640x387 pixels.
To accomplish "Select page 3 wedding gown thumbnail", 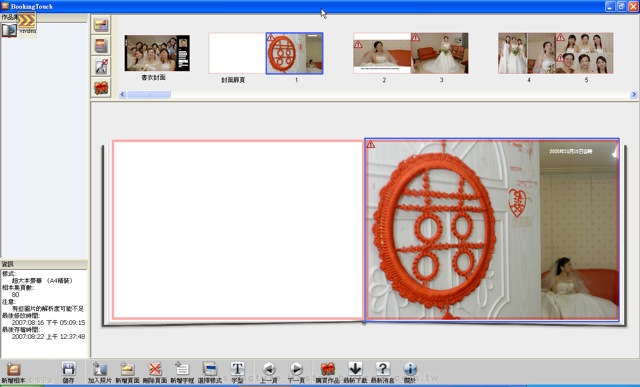I will [440, 53].
